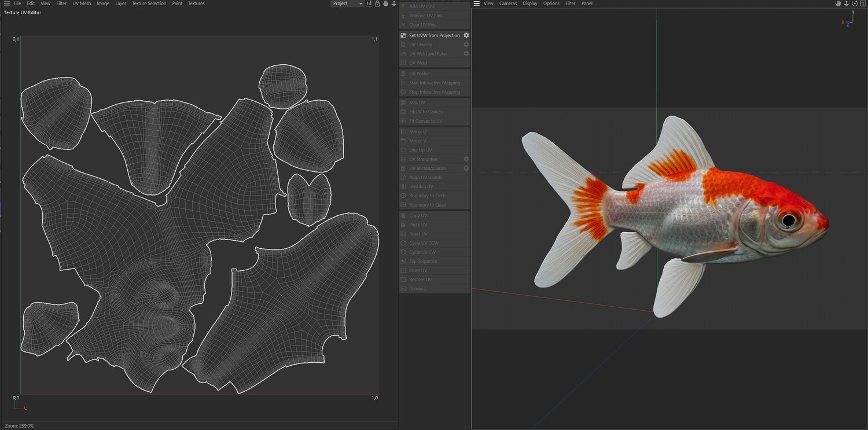This screenshot has height=430, width=868.
Task: Click the Remap... command
Action: [x=435, y=289]
